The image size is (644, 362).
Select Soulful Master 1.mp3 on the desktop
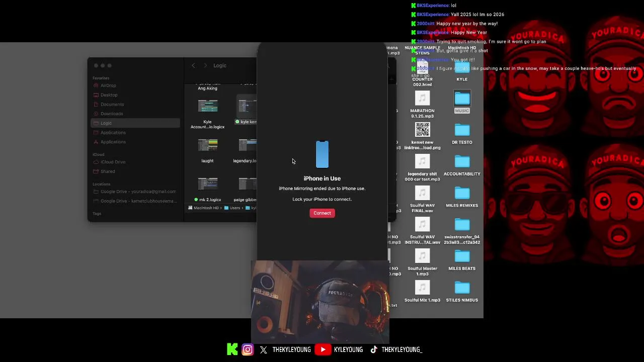[x=423, y=262]
